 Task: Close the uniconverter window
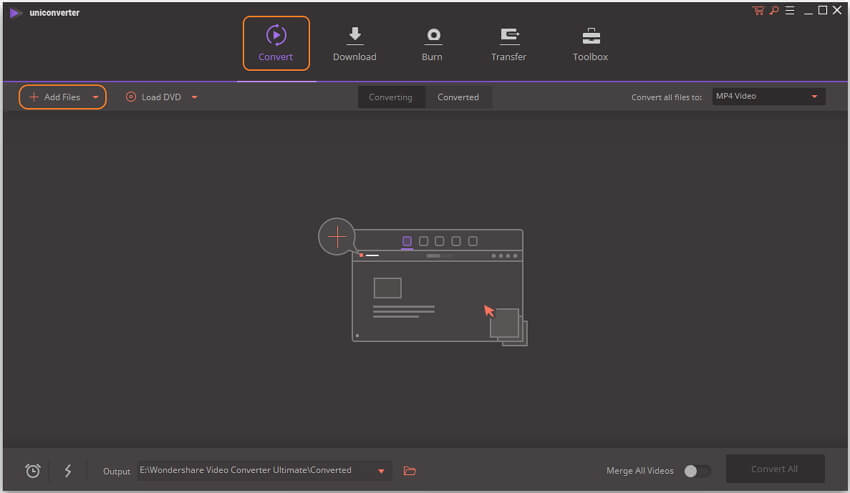click(838, 10)
